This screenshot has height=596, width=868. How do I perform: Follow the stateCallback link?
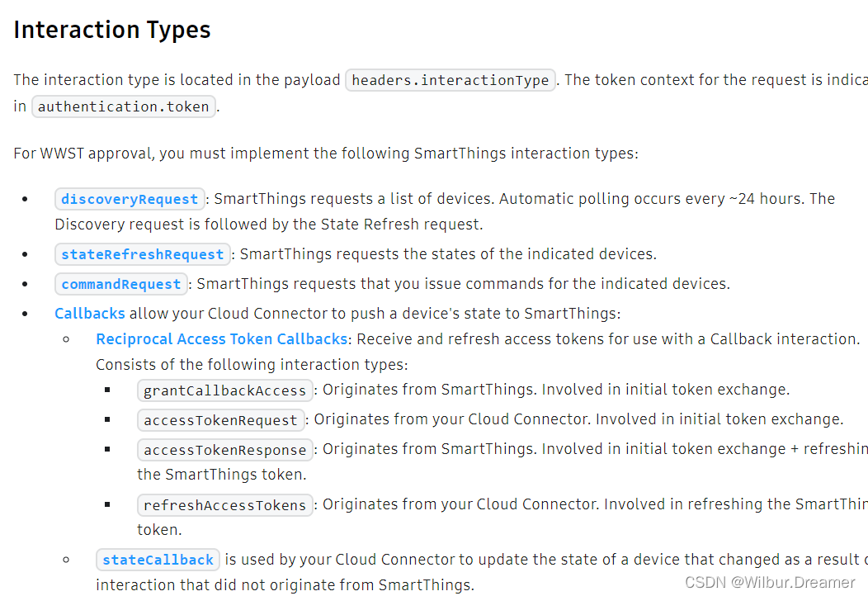tap(158, 560)
